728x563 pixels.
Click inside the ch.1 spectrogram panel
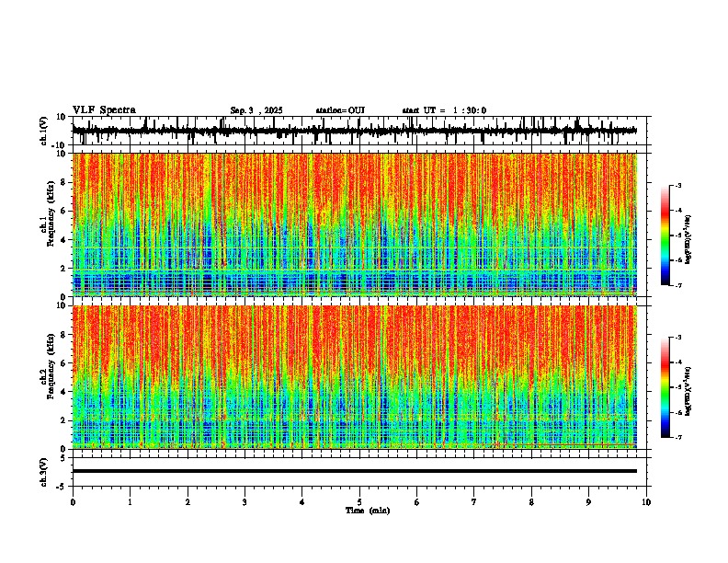(x=354, y=224)
